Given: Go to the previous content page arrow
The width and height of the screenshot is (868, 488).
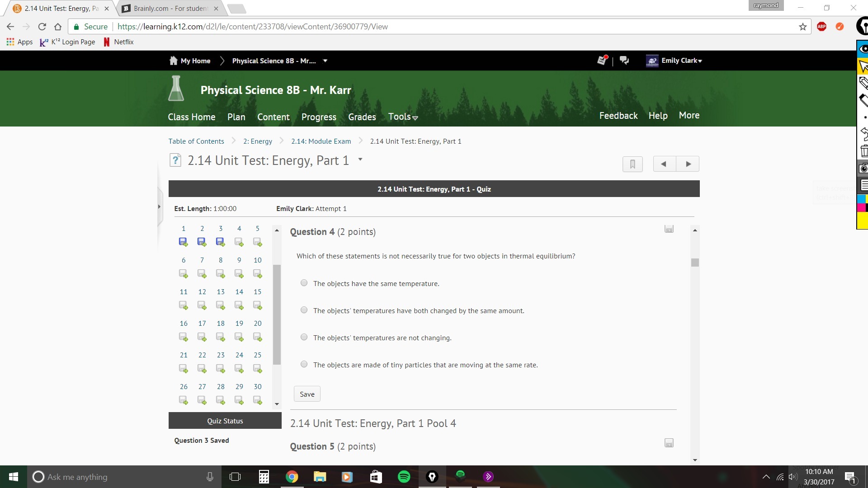Looking at the screenshot, I should pyautogui.click(x=664, y=164).
